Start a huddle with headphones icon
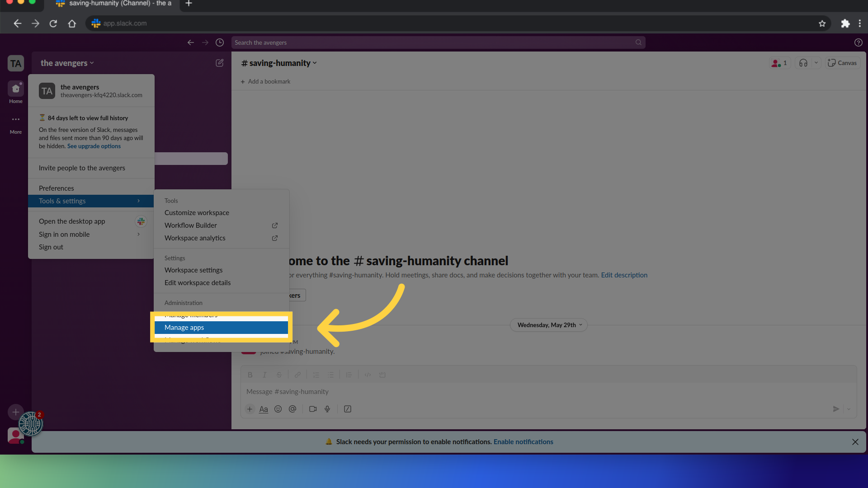The image size is (868, 488). pos(803,63)
